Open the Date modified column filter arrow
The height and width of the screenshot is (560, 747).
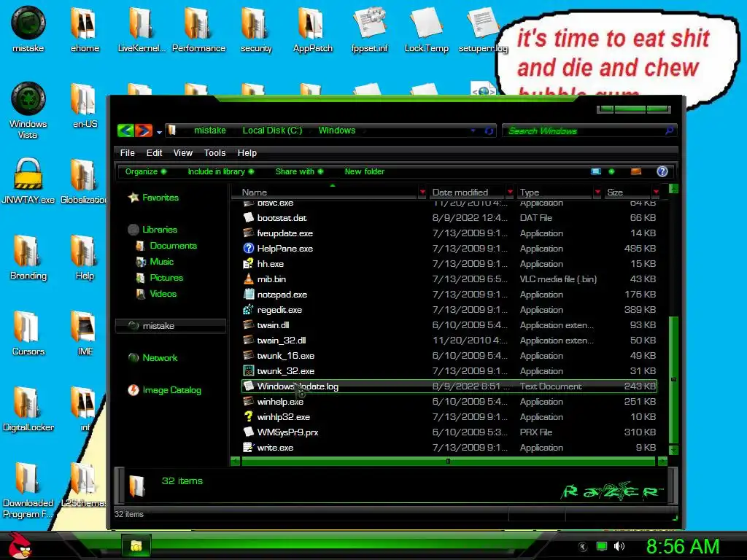click(510, 192)
